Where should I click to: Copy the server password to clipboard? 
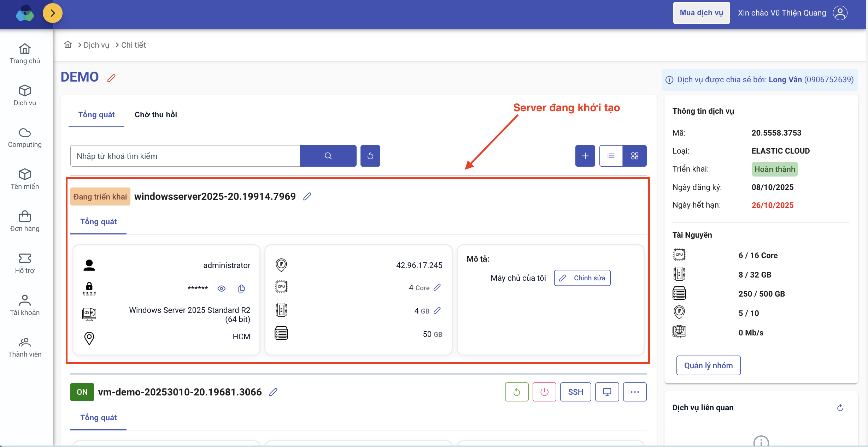tap(241, 288)
